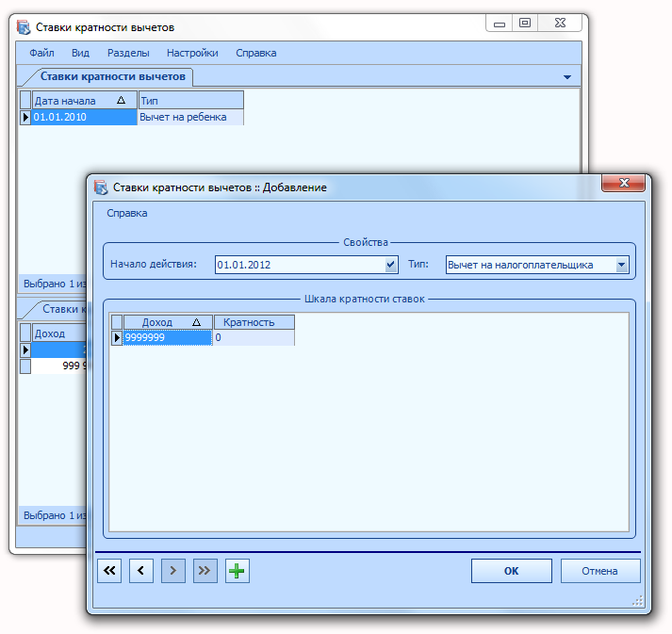Open Разделы menu
This screenshot has width=672, height=634.
[x=128, y=53]
